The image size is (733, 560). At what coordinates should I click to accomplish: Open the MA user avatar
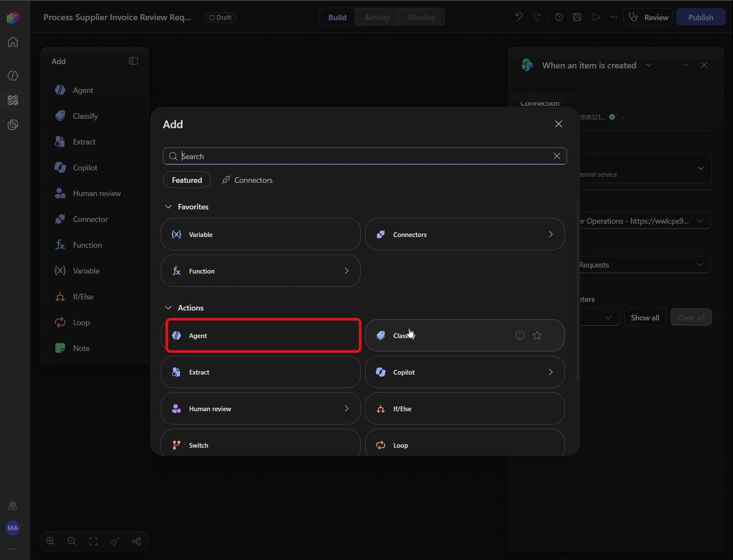click(x=13, y=528)
